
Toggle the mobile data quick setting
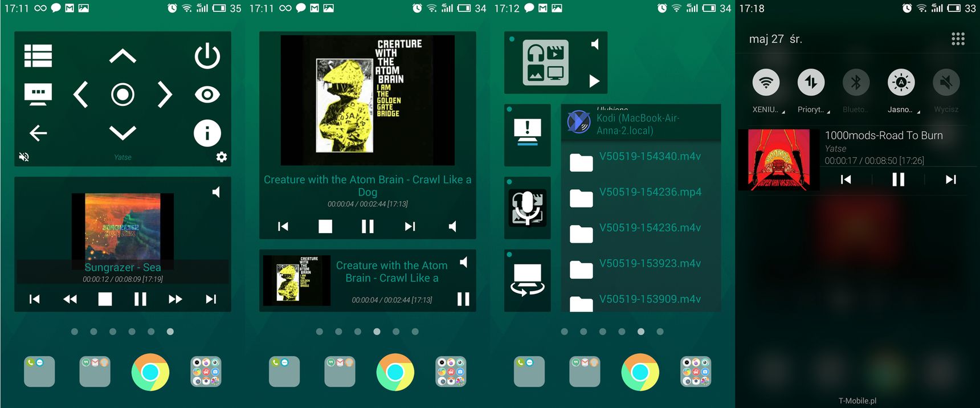[811, 82]
